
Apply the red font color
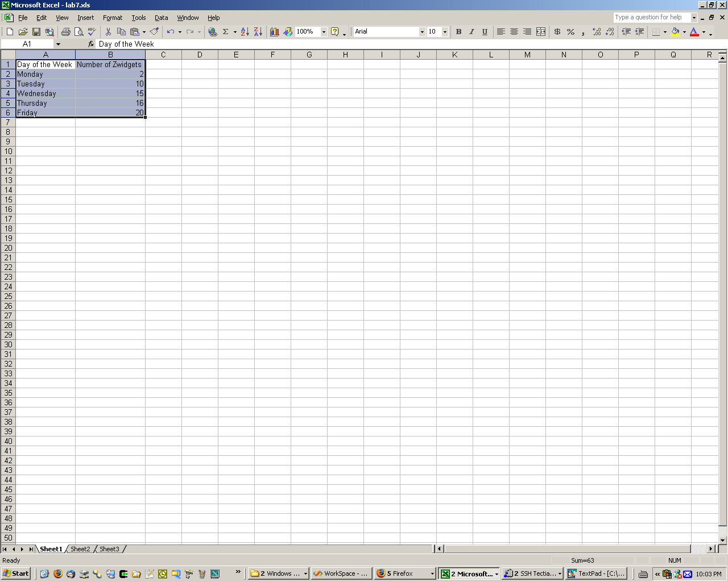coord(694,32)
